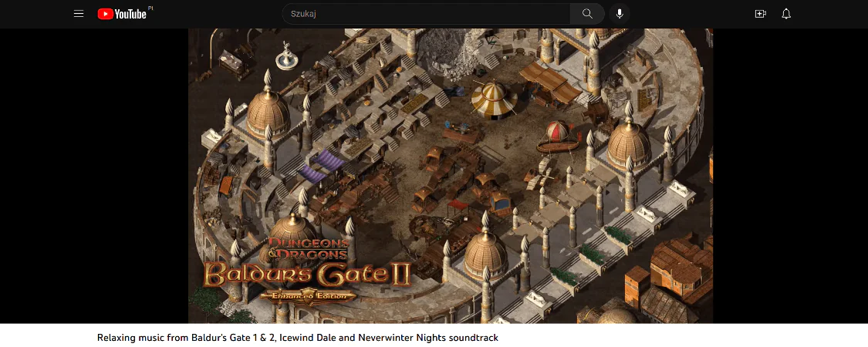Pause the video by clicking the player
868x347 pixels.
(451, 176)
